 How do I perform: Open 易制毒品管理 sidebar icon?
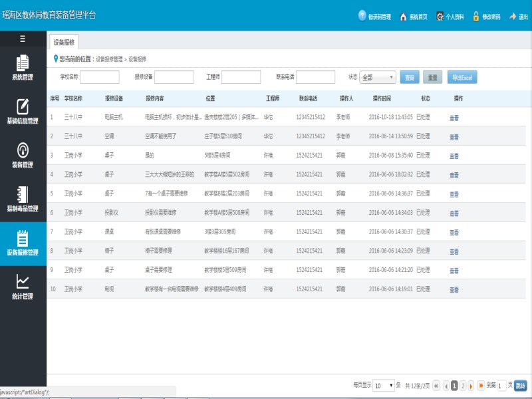tap(23, 194)
